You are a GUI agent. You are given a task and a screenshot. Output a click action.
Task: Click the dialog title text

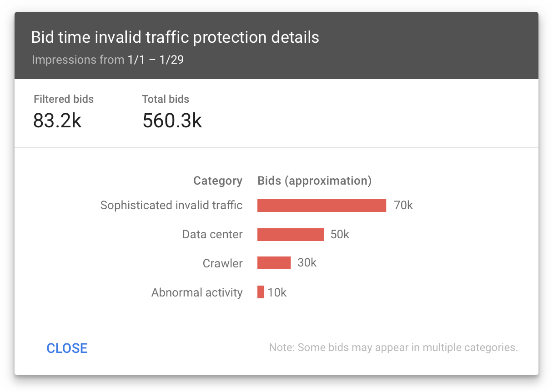point(175,37)
